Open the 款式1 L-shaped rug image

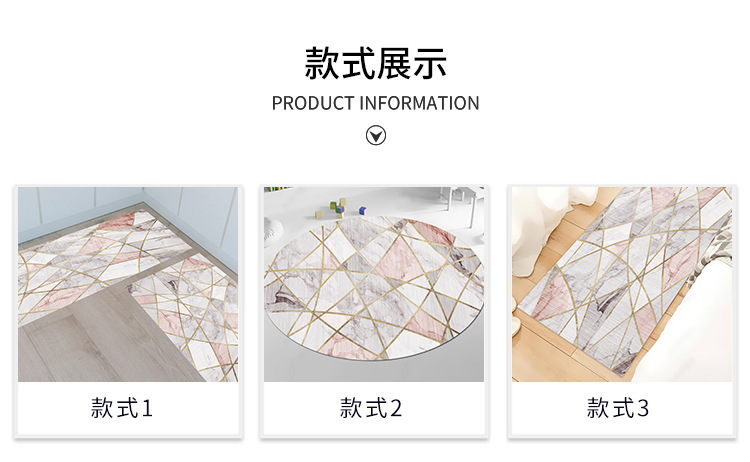click(128, 284)
